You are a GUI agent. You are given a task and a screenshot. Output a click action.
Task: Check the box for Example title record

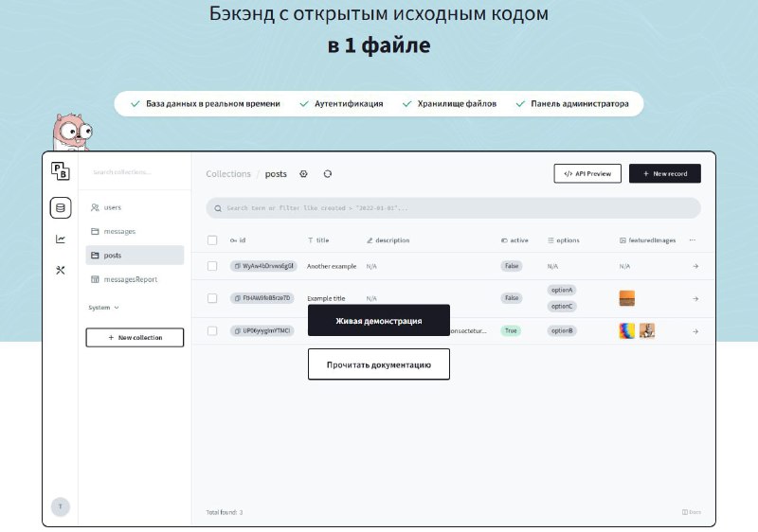click(x=212, y=298)
